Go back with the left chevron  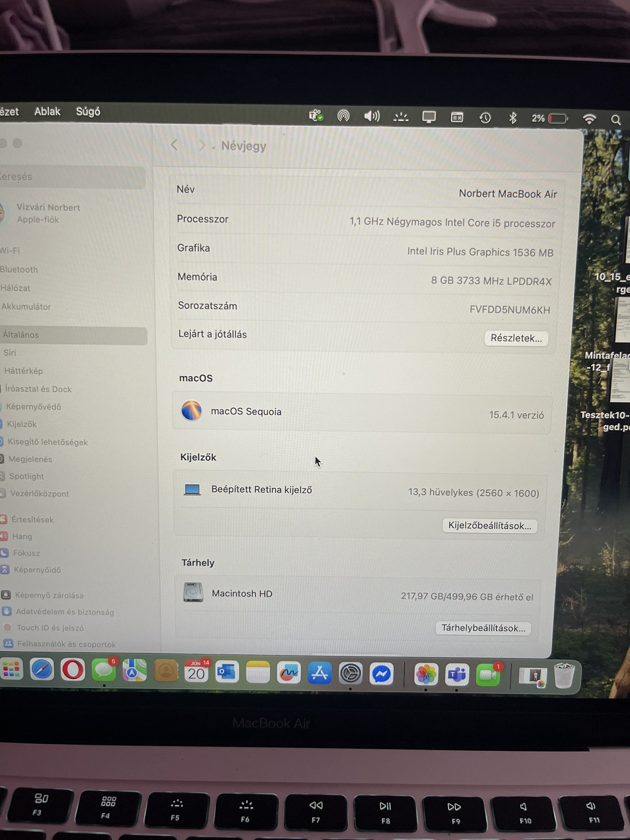(x=174, y=145)
